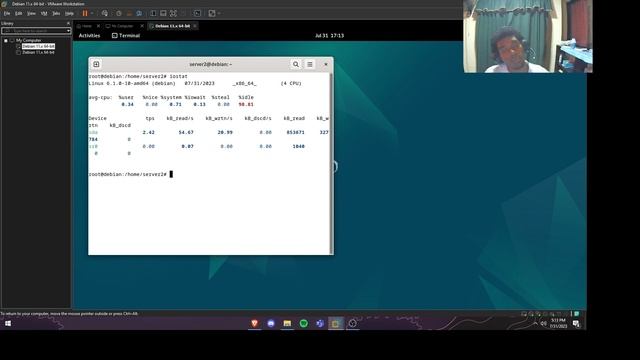640x360 pixels.
Task: Open terminal search
Action: [x=296, y=64]
